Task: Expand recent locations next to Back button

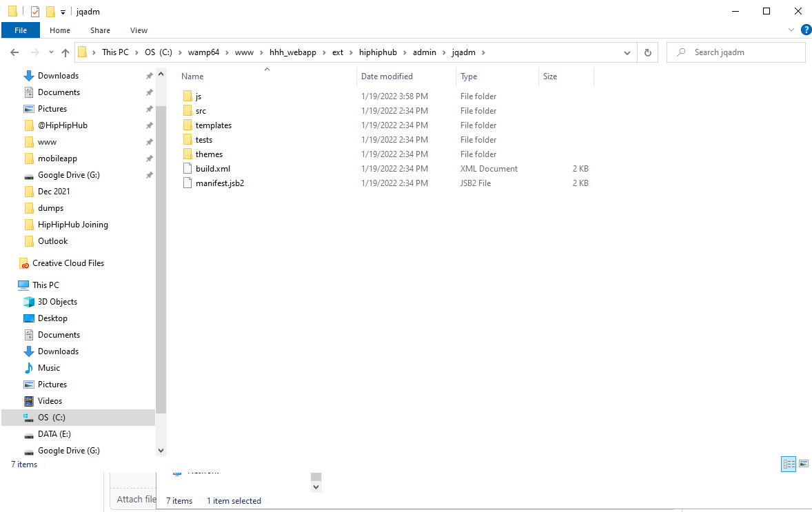Action: click(x=50, y=52)
